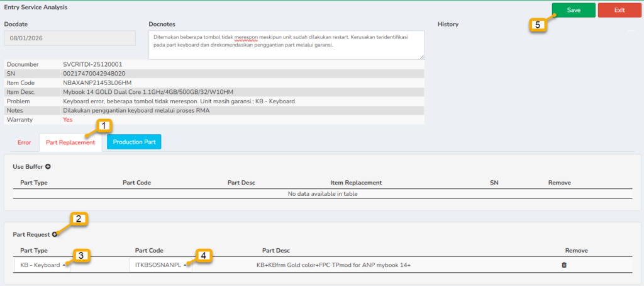
Task: Click the SN column header in Use Buffer table
Action: 494,183
